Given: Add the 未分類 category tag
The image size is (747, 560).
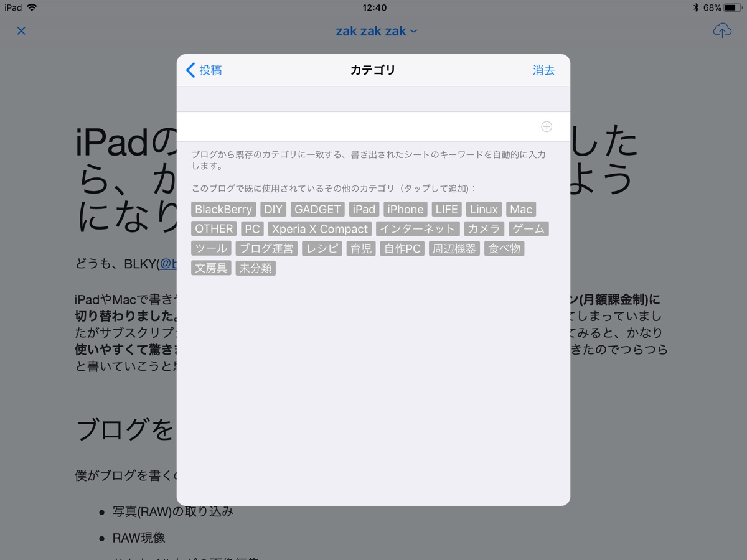Looking at the screenshot, I should tap(255, 268).
